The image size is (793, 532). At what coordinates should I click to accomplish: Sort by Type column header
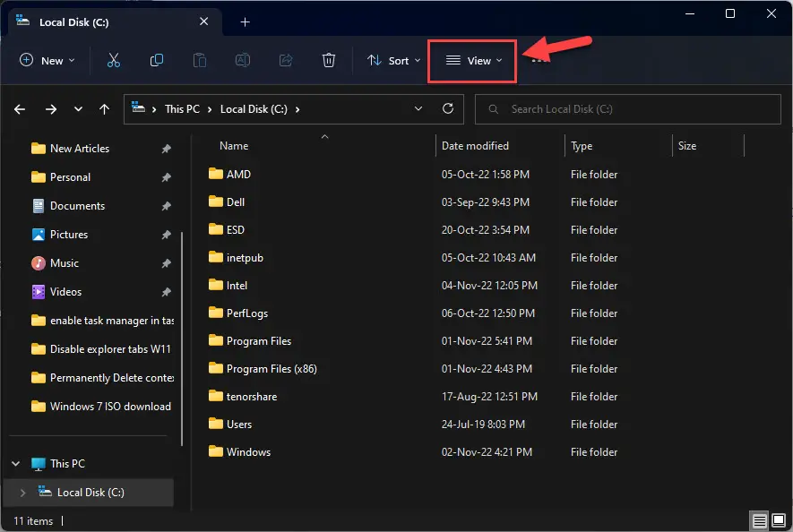pyautogui.click(x=582, y=146)
